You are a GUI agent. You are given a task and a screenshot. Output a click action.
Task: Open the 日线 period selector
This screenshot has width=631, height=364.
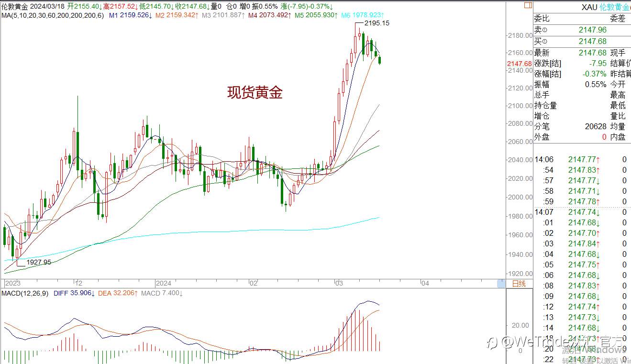pyautogui.click(x=519, y=283)
